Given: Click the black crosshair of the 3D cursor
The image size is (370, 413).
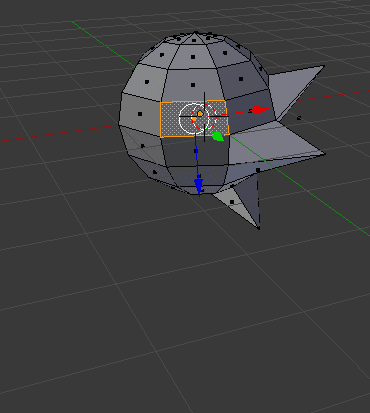Looking at the screenshot, I should pos(204,117).
